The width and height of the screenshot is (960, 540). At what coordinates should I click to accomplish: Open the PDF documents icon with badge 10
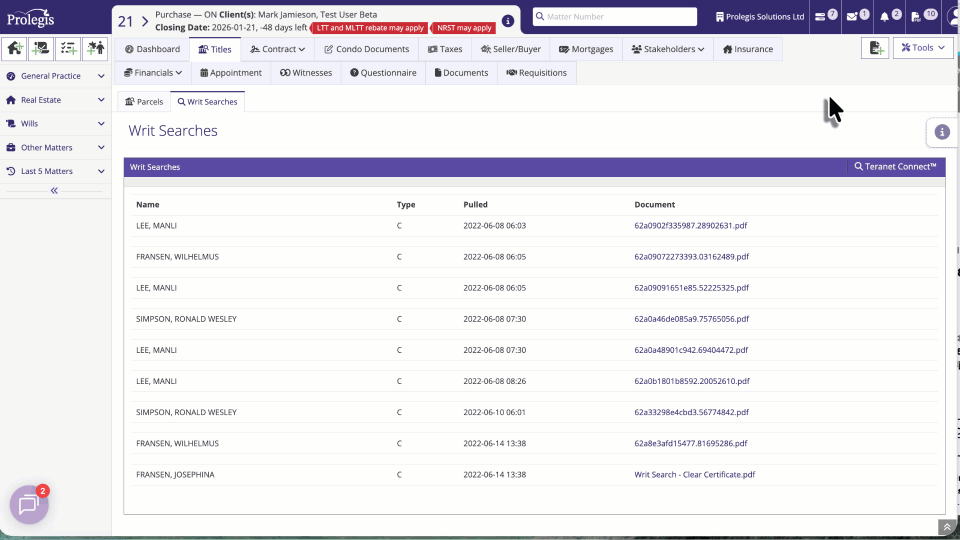pos(923,16)
